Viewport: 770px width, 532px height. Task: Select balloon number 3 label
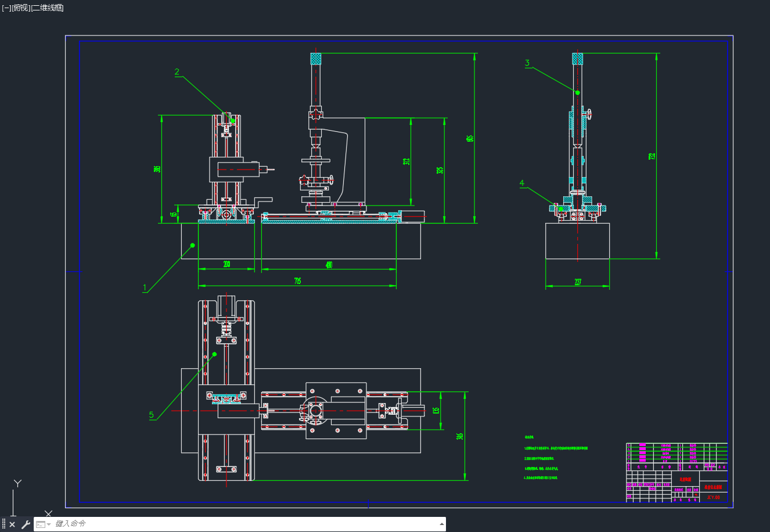tap(527, 63)
